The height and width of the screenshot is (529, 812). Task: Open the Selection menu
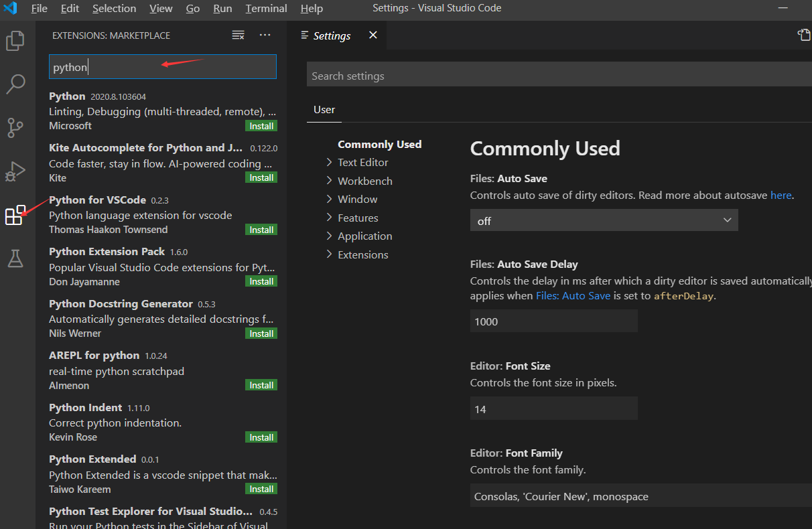click(x=114, y=9)
